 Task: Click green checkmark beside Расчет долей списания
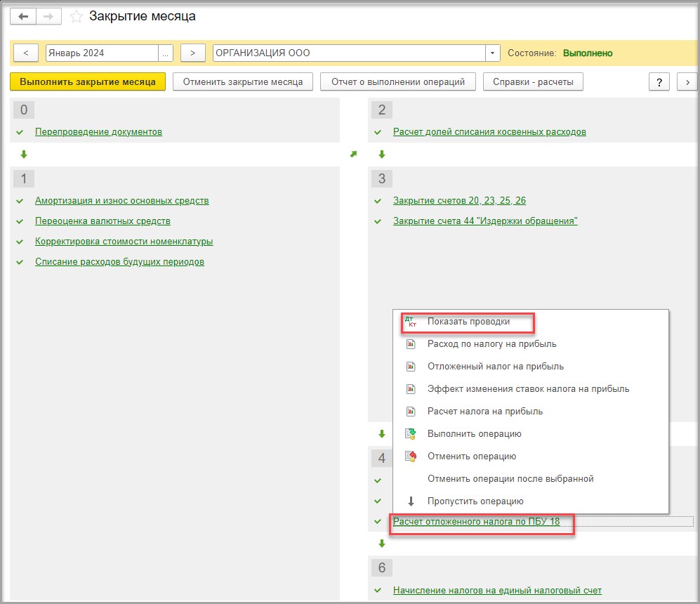(x=378, y=132)
